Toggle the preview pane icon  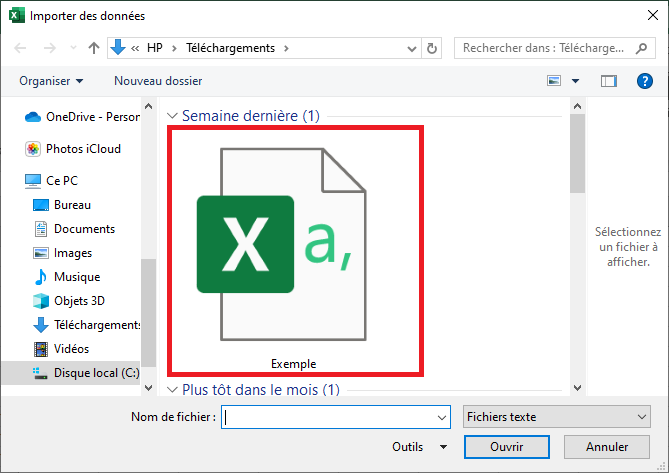click(609, 81)
